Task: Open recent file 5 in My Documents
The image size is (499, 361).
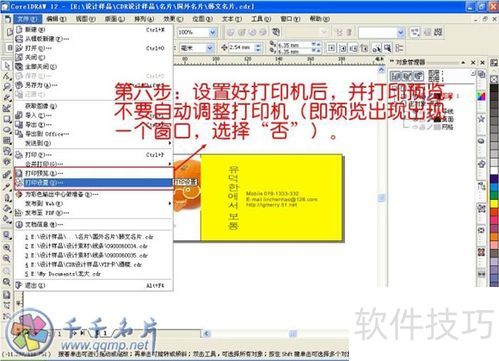Action: pyautogui.click(x=93, y=274)
